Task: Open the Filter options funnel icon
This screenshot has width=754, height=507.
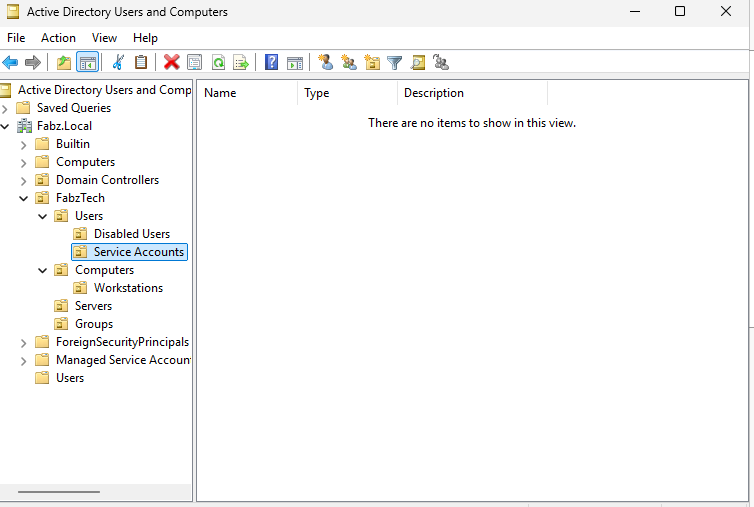Action: click(x=394, y=63)
